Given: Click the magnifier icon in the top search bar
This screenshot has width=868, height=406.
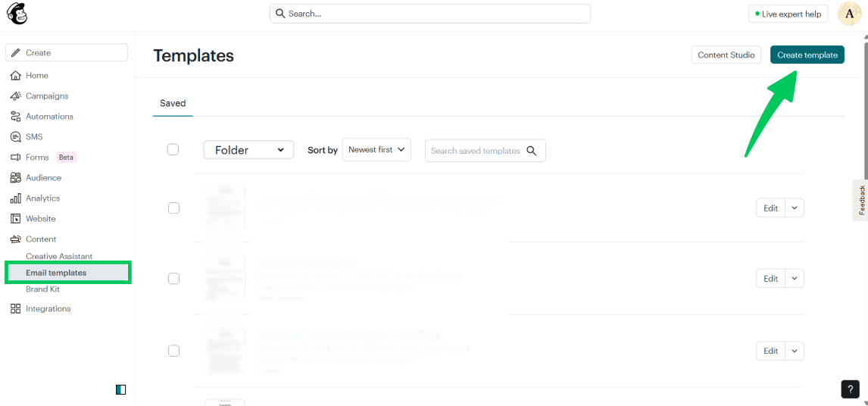Looking at the screenshot, I should [x=280, y=14].
